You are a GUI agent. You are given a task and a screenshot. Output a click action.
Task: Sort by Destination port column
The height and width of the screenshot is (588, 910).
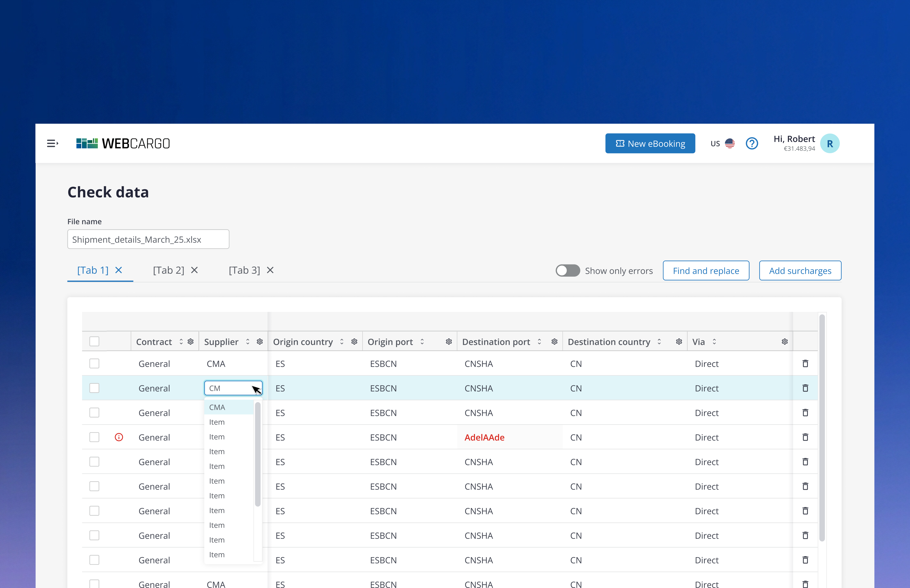(x=539, y=342)
